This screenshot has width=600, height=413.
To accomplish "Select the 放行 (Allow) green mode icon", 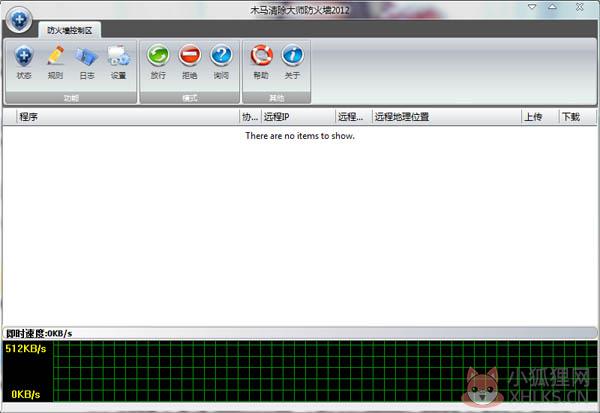I will [x=158, y=62].
